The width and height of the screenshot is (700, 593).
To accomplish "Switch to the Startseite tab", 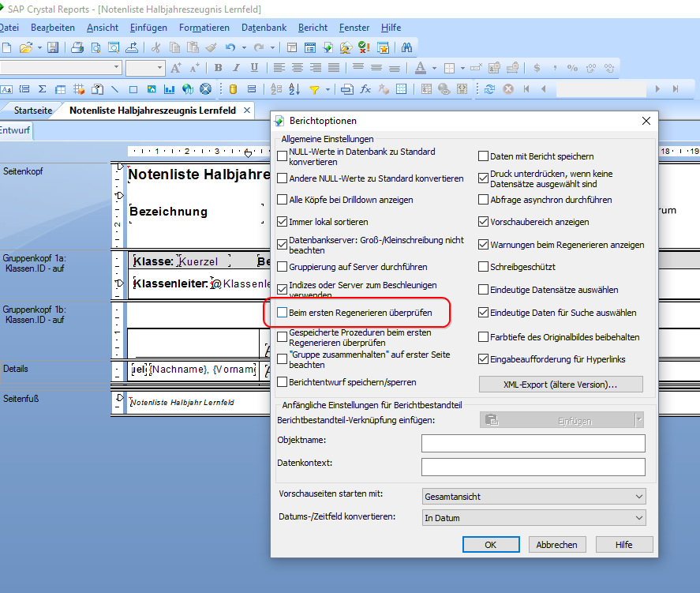I will pos(33,111).
